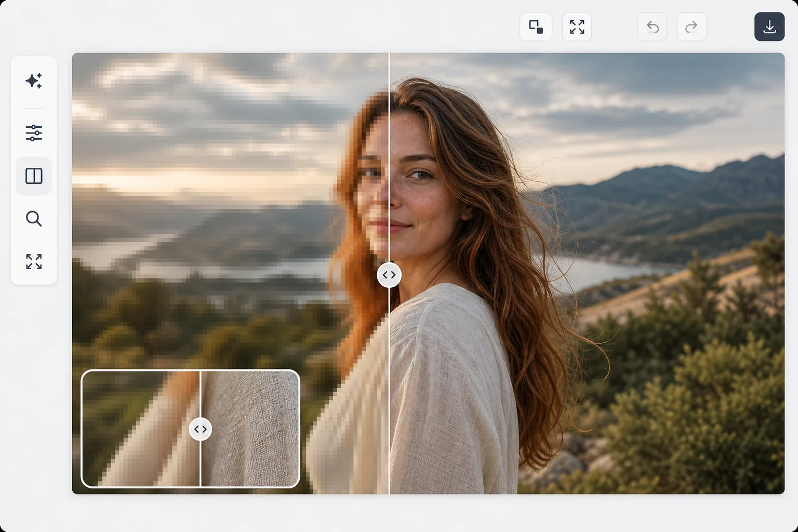Open the adjustments sliders panel

pos(34,133)
